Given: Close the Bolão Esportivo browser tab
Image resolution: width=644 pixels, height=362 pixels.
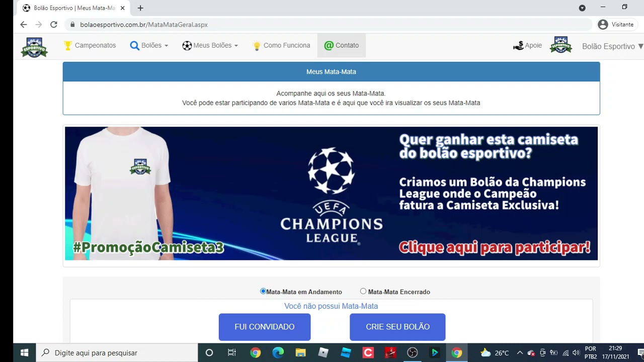Looking at the screenshot, I should [122, 8].
